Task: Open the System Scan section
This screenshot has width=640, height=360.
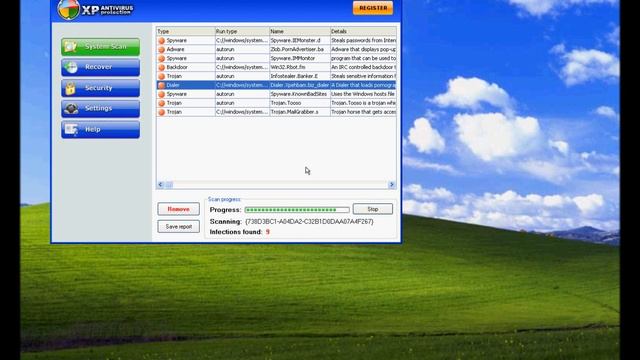Action: 100,47
